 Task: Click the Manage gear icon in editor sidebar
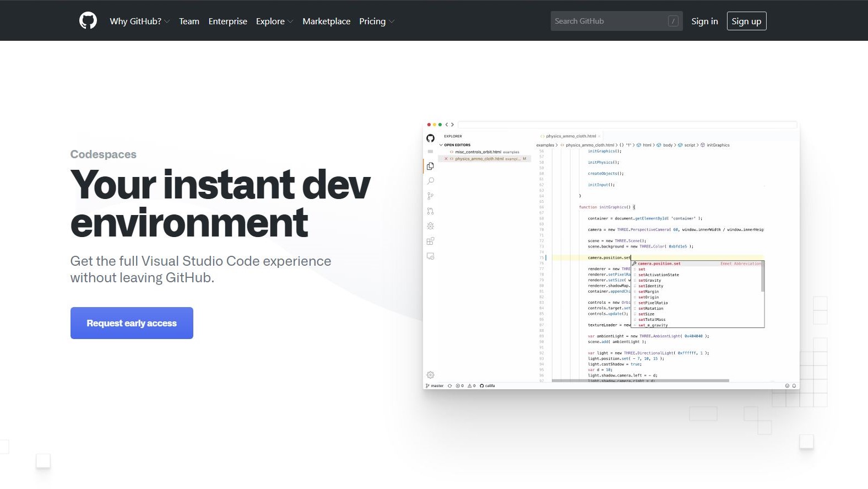[x=430, y=375]
